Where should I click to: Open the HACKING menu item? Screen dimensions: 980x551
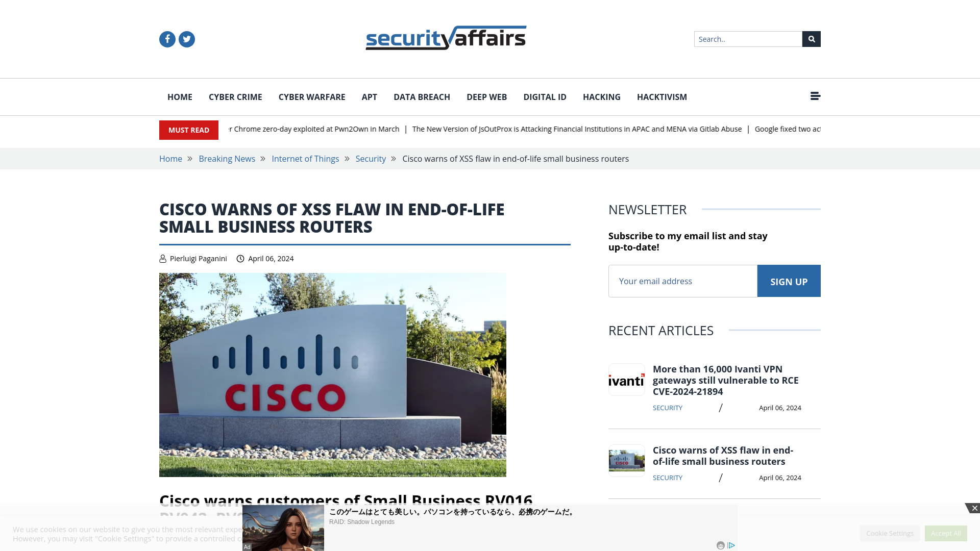point(601,97)
